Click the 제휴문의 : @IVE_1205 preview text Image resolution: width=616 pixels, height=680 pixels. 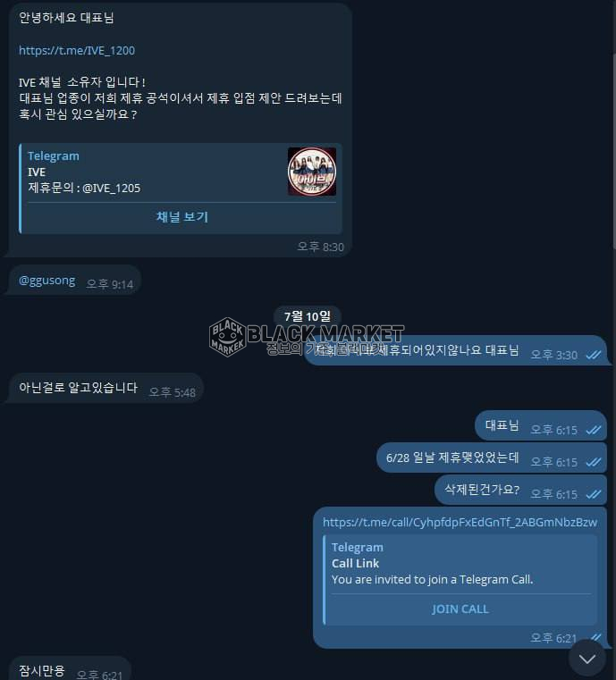pos(84,189)
